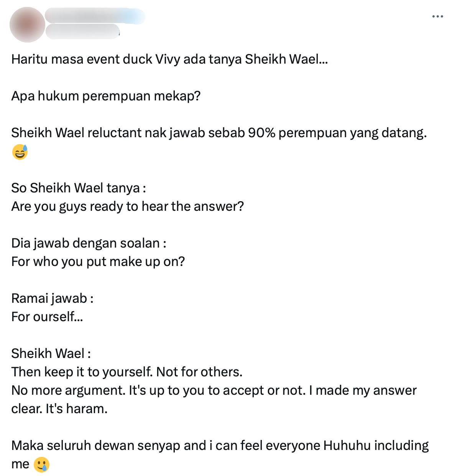457x476 pixels.
Task: Click the teary smile emoji after "me"
Action: click(41, 465)
